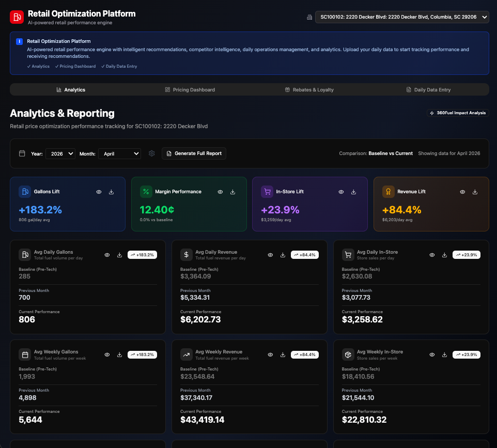The image size is (497, 448).
Task: Click the +183.2% badge on Avg Weekly Gallons
Action: (x=142, y=355)
